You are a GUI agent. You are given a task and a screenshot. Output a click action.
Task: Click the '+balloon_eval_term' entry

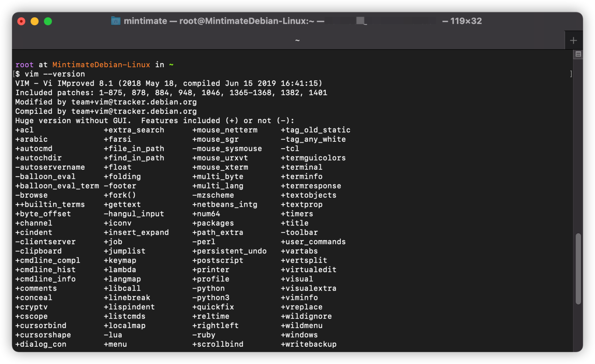tap(57, 186)
